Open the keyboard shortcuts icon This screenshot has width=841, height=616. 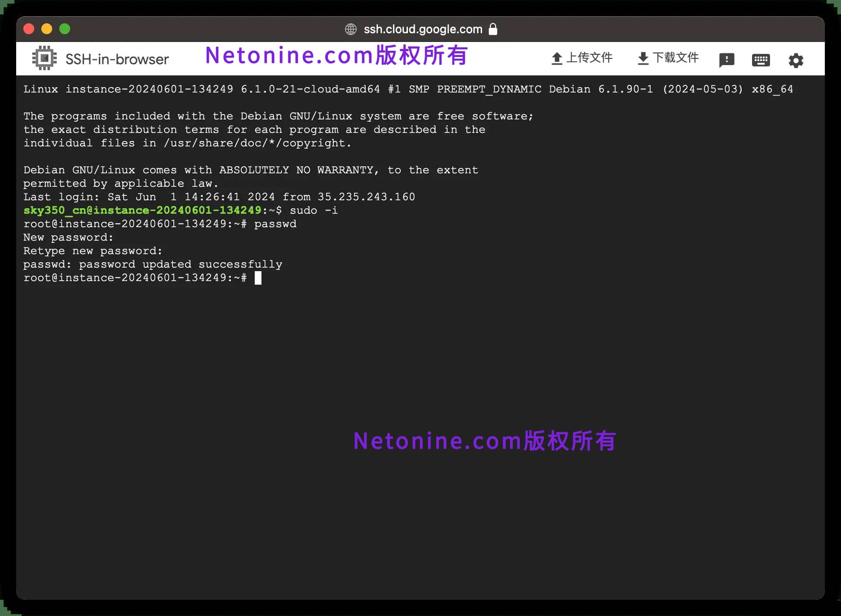point(761,60)
